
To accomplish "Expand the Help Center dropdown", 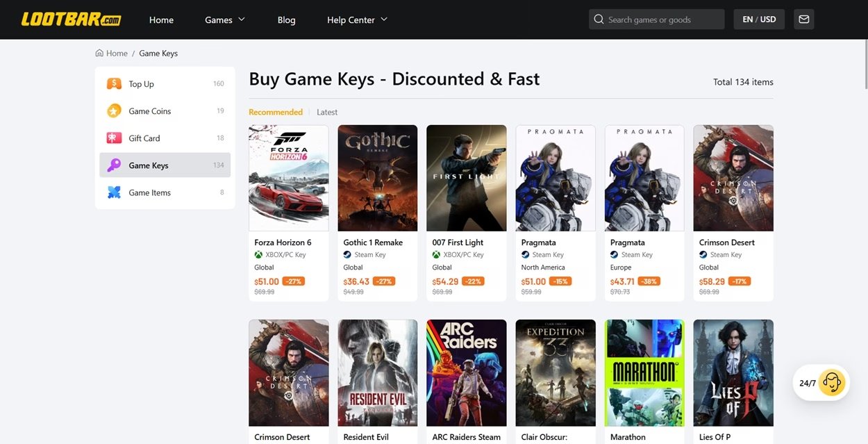I will coord(357,19).
